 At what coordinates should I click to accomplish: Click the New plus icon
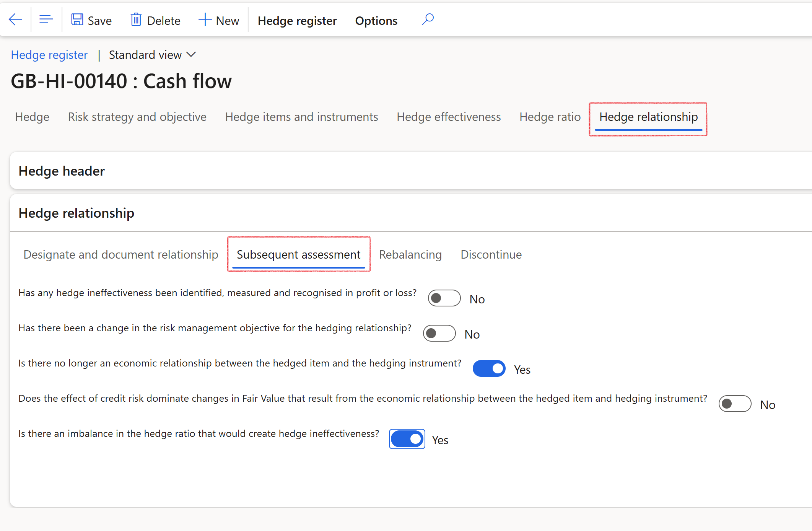(x=205, y=20)
